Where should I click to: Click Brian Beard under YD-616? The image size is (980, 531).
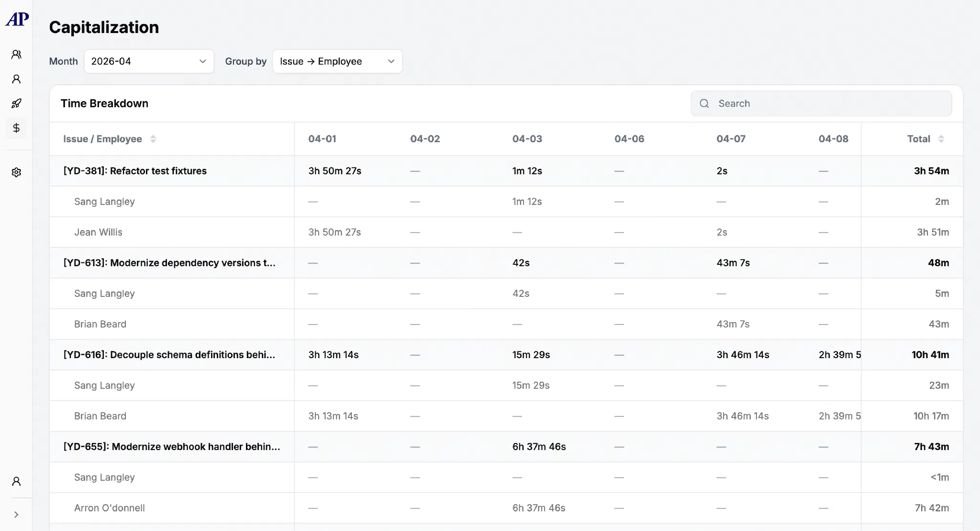point(100,416)
